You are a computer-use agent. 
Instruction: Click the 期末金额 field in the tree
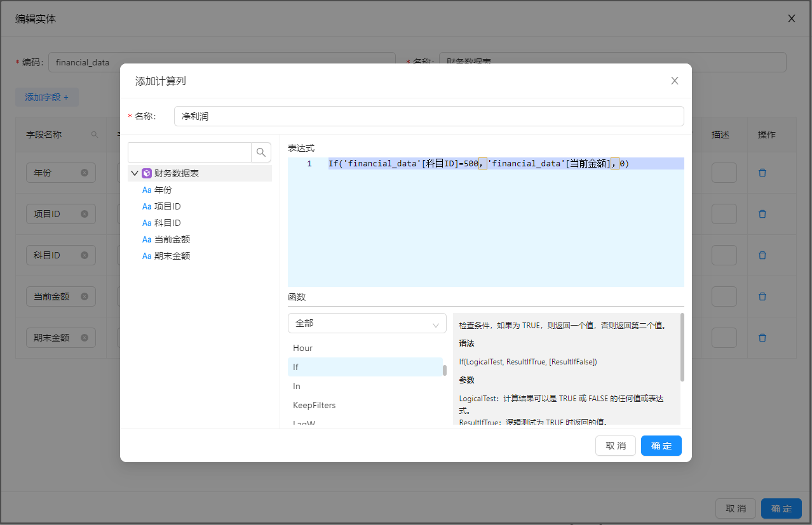pos(172,256)
